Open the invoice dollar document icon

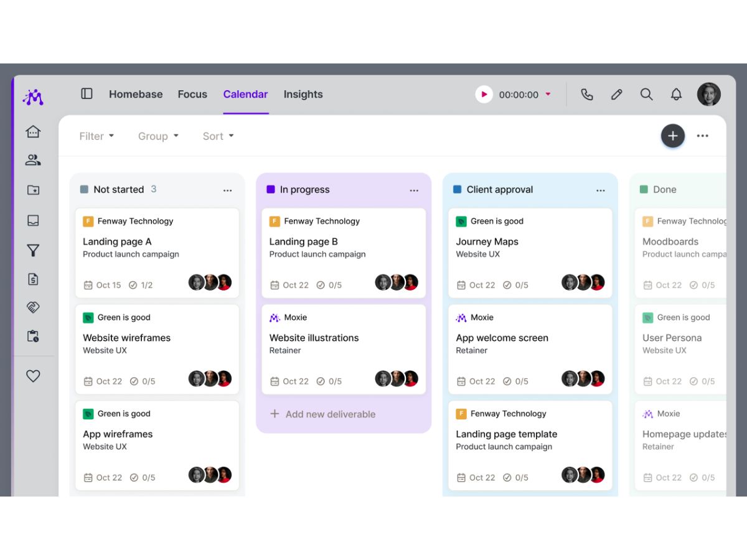pos(33,279)
